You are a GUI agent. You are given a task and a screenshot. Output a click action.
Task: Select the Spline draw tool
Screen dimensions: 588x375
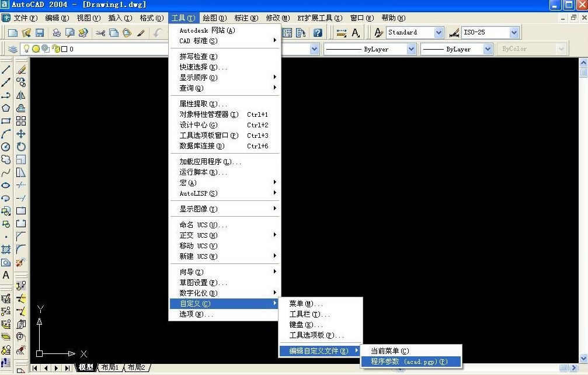[6, 172]
